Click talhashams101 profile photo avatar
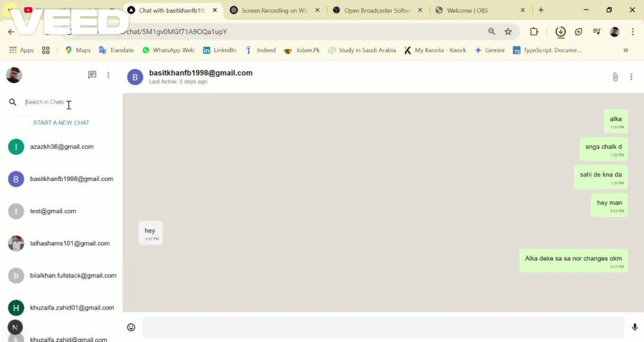644x342 pixels. (x=16, y=243)
